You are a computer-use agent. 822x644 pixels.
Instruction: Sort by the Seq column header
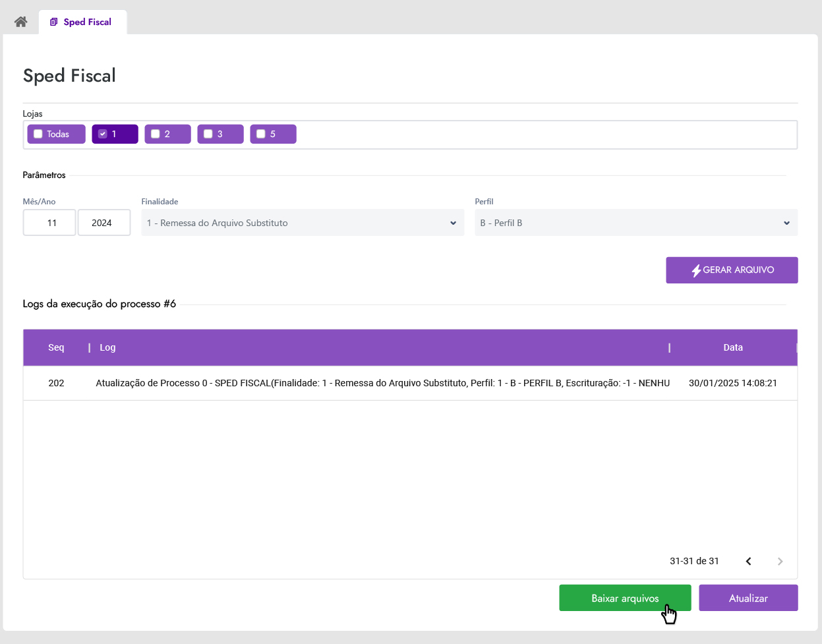click(56, 347)
